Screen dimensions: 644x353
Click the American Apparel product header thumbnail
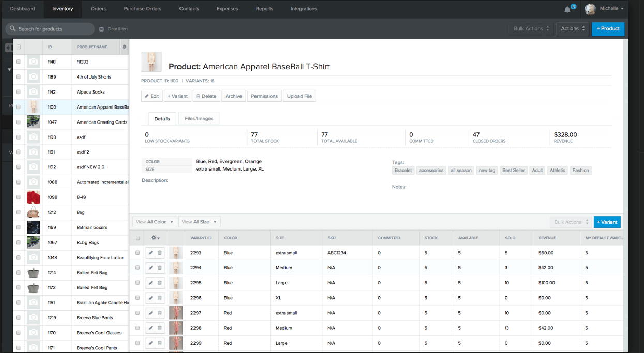[152, 62]
